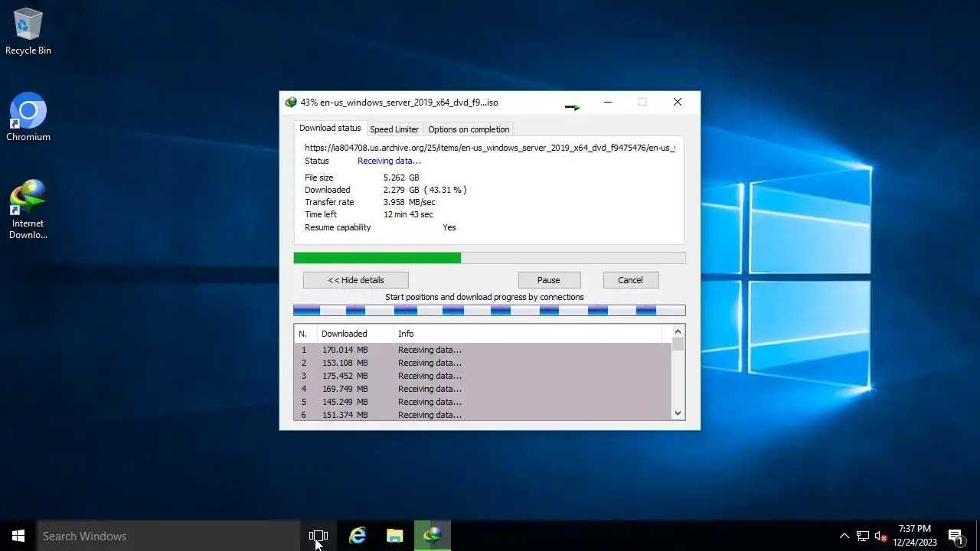Image resolution: width=980 pixels, height=551 pixels.
Task: Select connection row 4 with 169.749 MB
Action: (x=482, y=389)
